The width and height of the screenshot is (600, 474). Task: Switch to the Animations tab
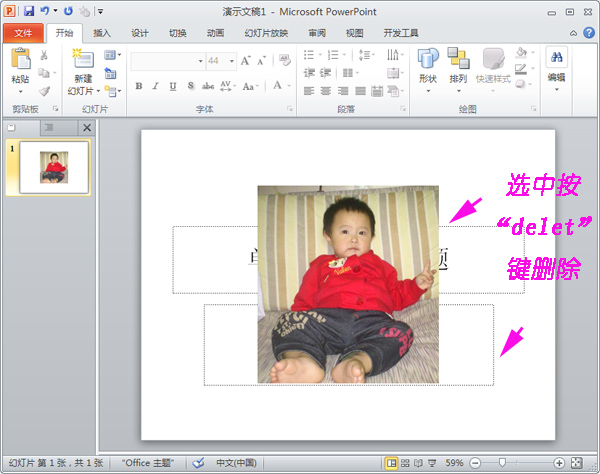pyautogui.click(x=215, y=33)
